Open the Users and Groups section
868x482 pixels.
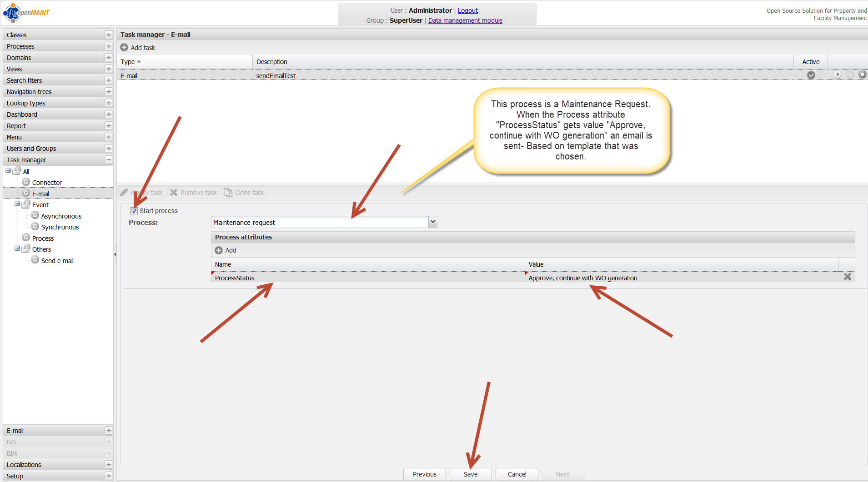[x=31, y=149]
